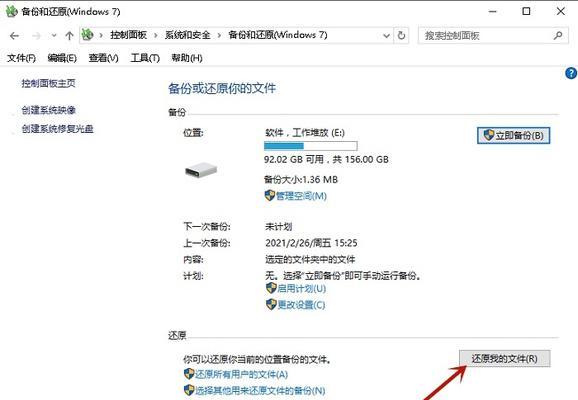
Task: Maximize the window
Action: (526, 11)
